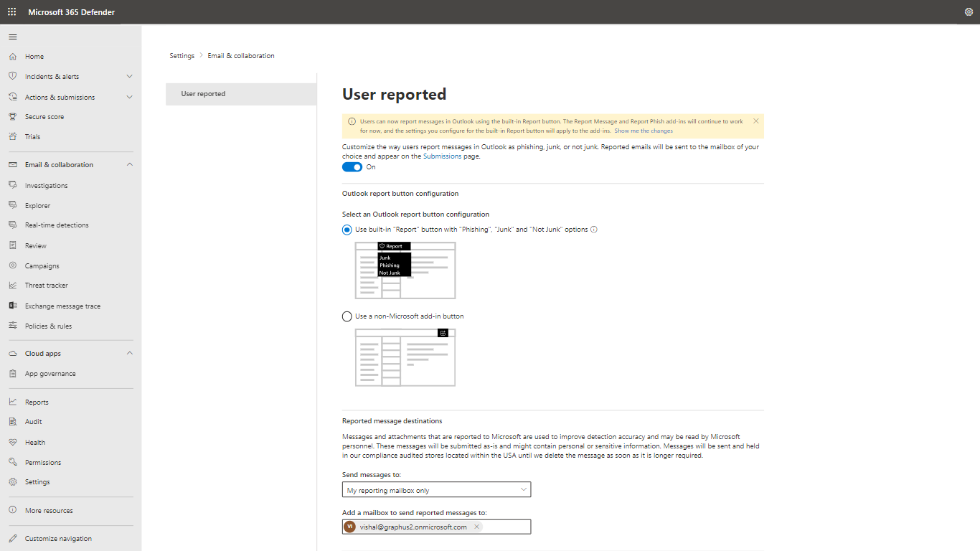The height and width of the screenshot is (551, 980).
Task: Click the Campaigns target icon
Action: [x=13, y=265]
